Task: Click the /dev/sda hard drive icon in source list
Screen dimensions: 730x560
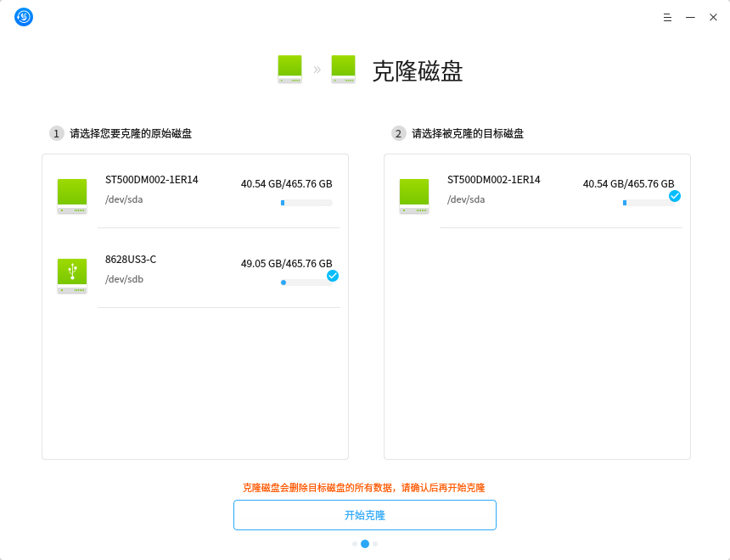Action: [72, 196]
